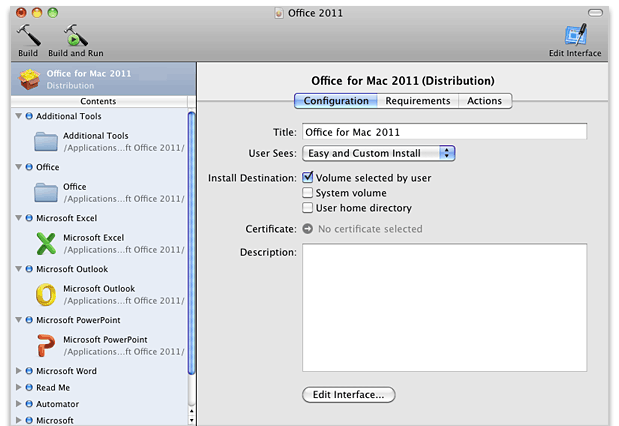The width and height of the screenshot is (619, 426).
Task: Click the scrollbar down arrow in Contents
Action: pos(191,420)
